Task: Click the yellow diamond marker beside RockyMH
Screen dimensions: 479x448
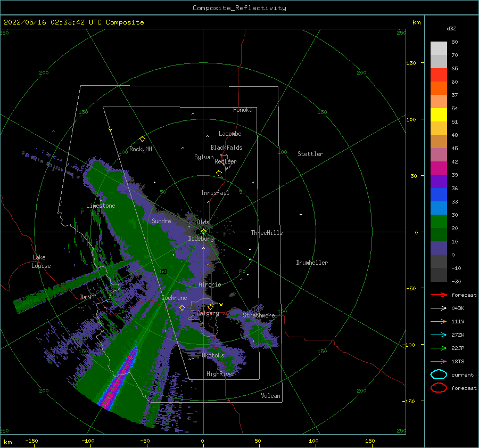Action: [x=142, y=139]
